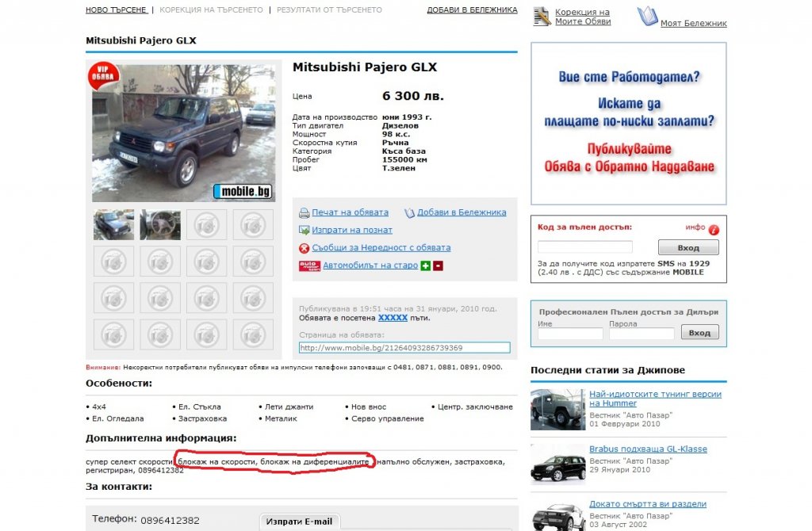812x531 pixels.
Task: Click the price 6 300 лв.
Action: [412, 96]
